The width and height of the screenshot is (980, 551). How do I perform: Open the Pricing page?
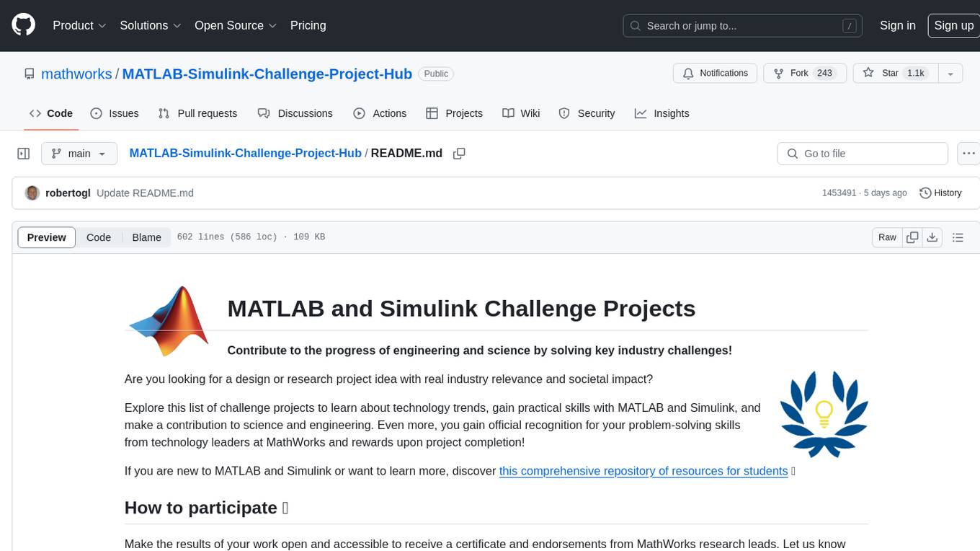point(308,25)
